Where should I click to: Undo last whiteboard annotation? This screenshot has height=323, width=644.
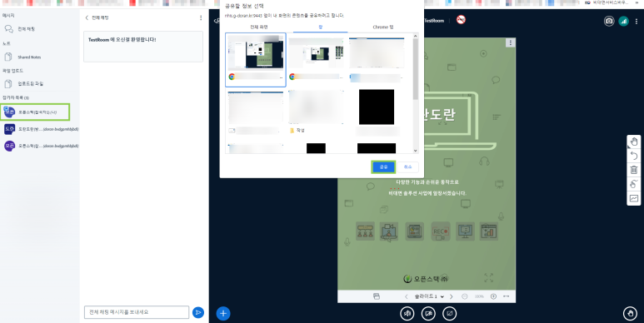(x=634, y=156)
